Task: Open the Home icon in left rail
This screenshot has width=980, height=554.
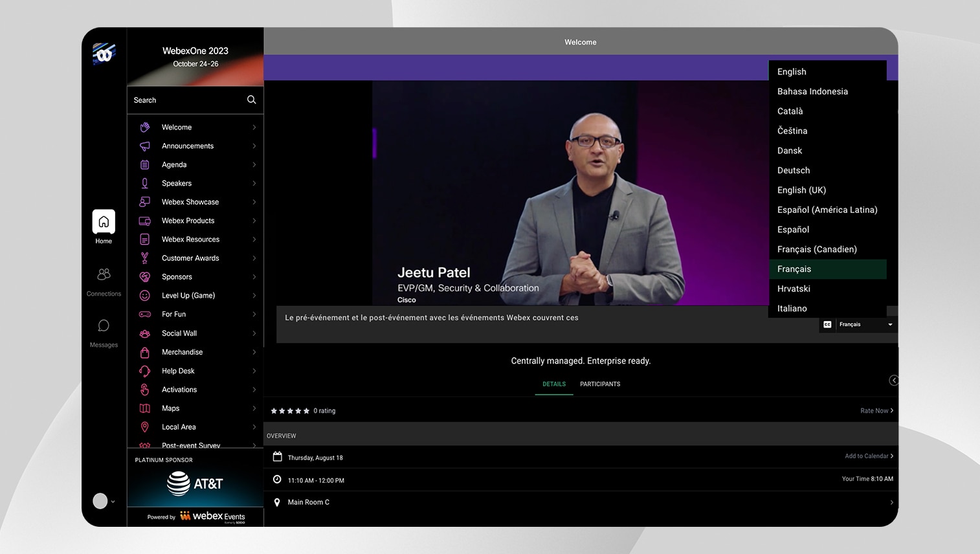Action: coord(104,222)
